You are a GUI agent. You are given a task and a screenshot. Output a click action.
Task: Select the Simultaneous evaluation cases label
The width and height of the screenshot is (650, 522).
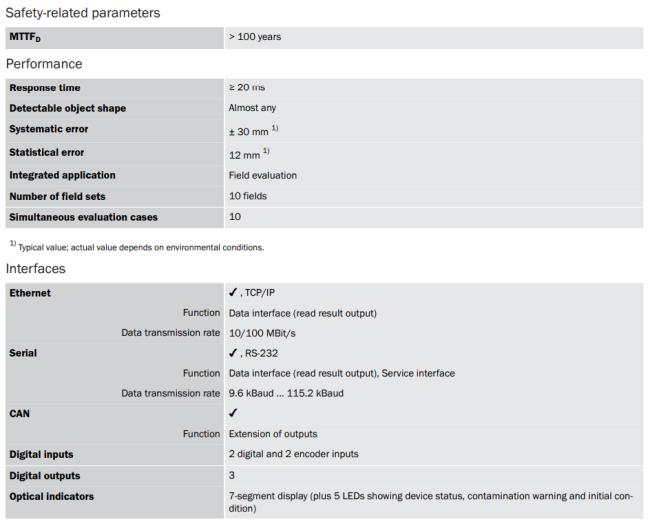coord(83,217)
